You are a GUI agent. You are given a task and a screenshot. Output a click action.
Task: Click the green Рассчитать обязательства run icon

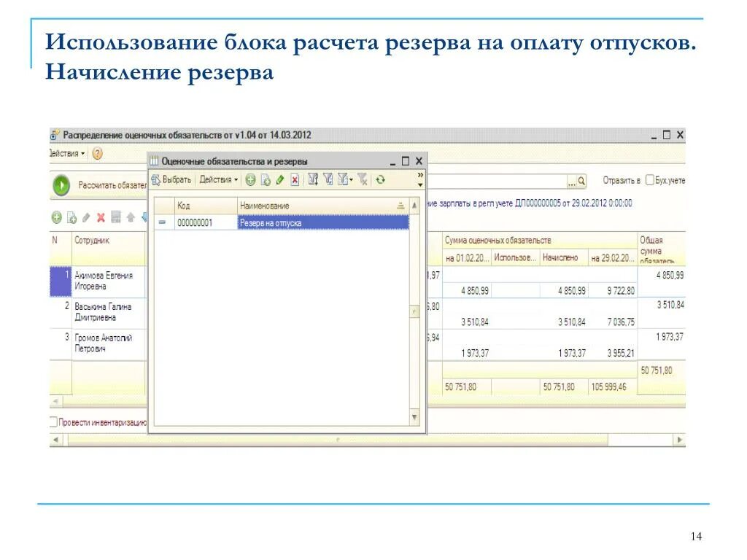(x=61, y=185)
